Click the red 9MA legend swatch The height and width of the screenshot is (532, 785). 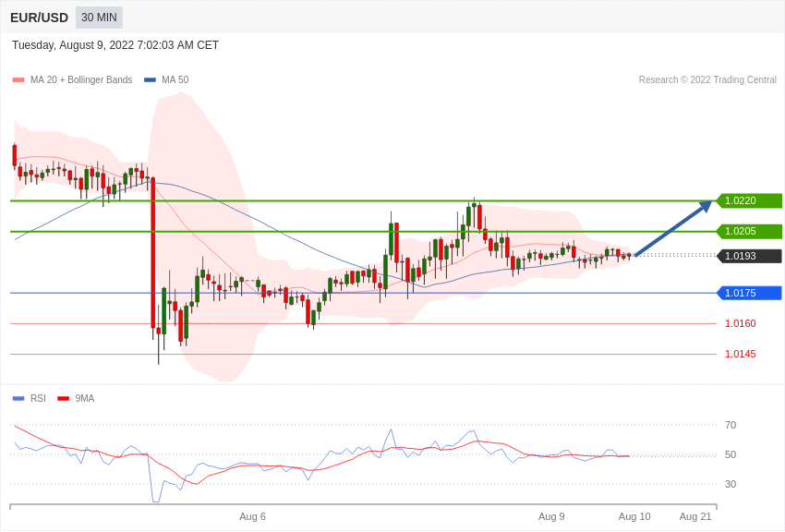pyautogui.click(x=63, y=398)
